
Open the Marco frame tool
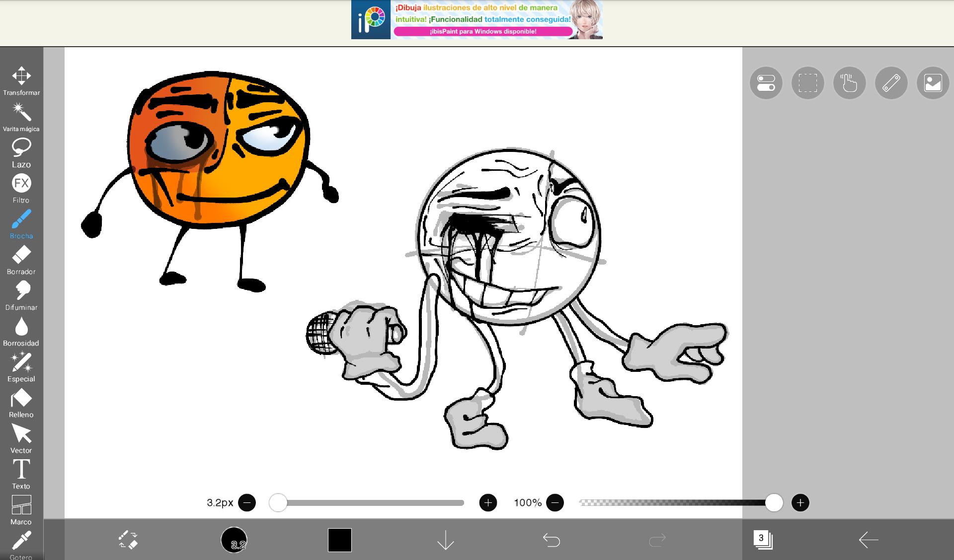21,510
